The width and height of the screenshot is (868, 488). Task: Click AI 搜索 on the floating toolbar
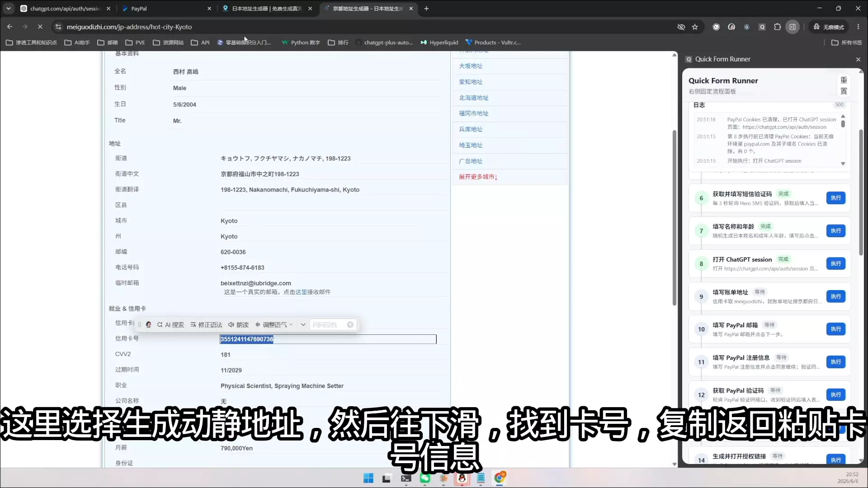coord(170,325)
